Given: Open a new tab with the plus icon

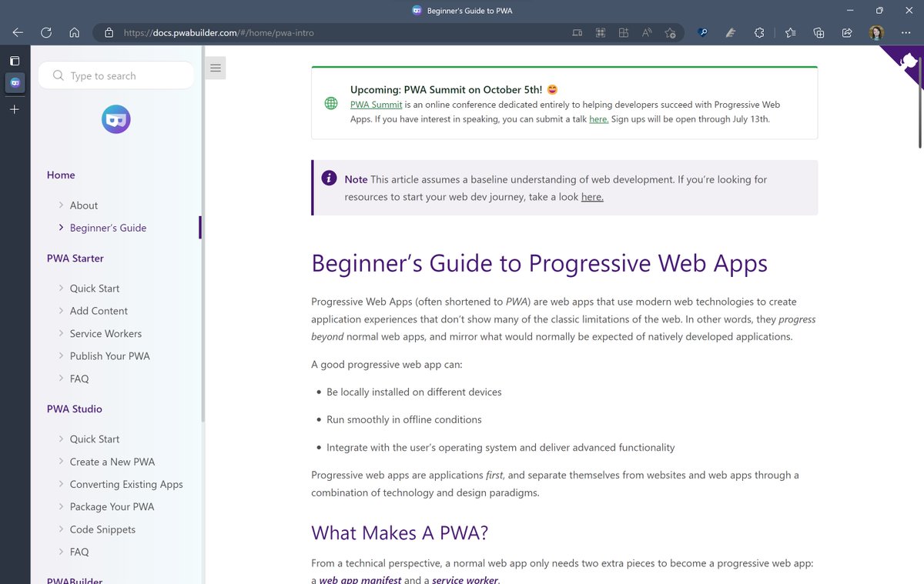Looking at the screenshot, I should (x=15, y=109).
